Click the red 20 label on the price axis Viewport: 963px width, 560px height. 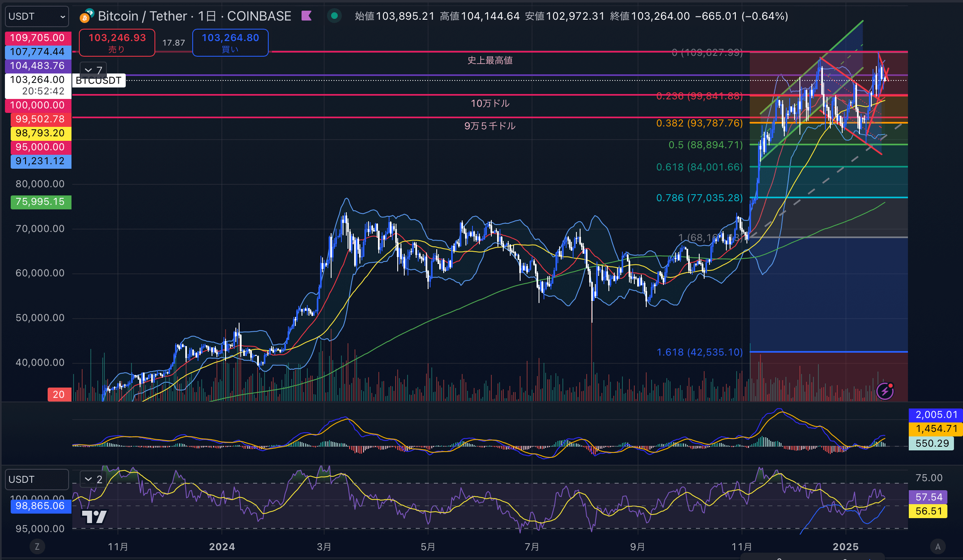[59, 395]
